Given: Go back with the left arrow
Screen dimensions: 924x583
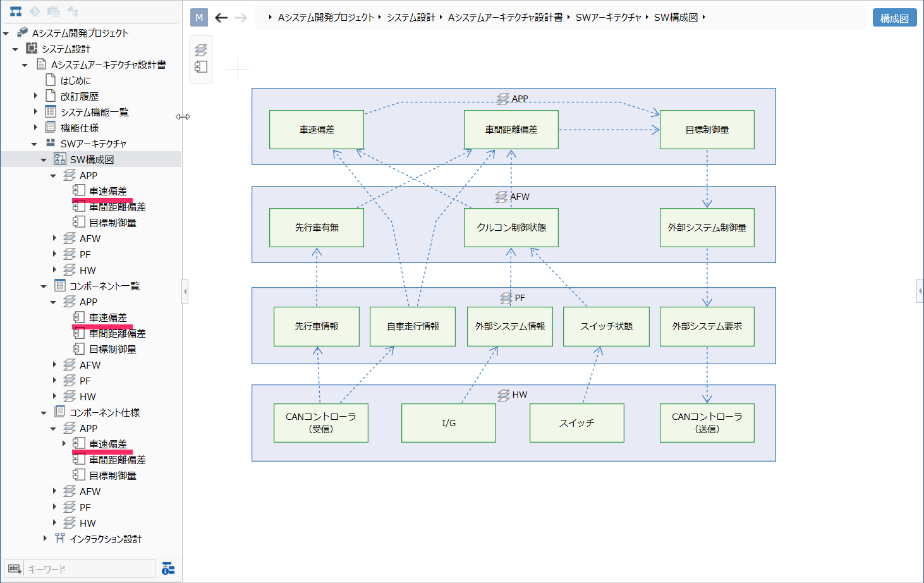Looking at the screenshot, I should pyautogui.click(x=221, y=18).
